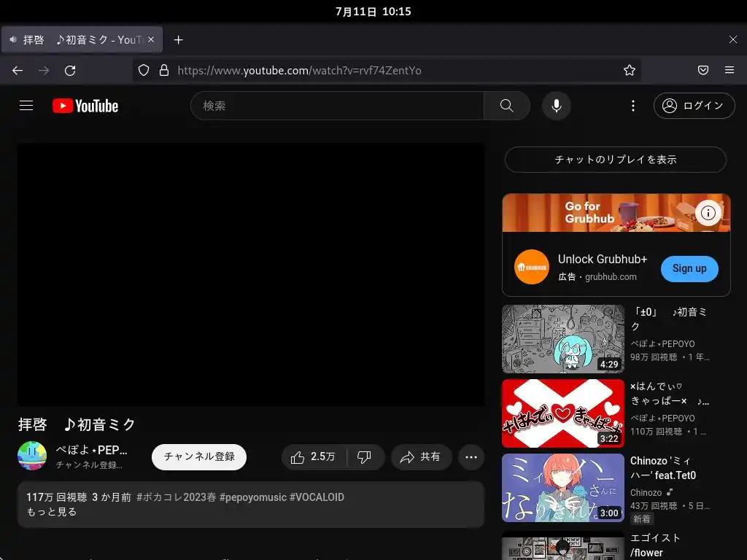Go back with browser back arrow
747x560 pixels.
18,71
